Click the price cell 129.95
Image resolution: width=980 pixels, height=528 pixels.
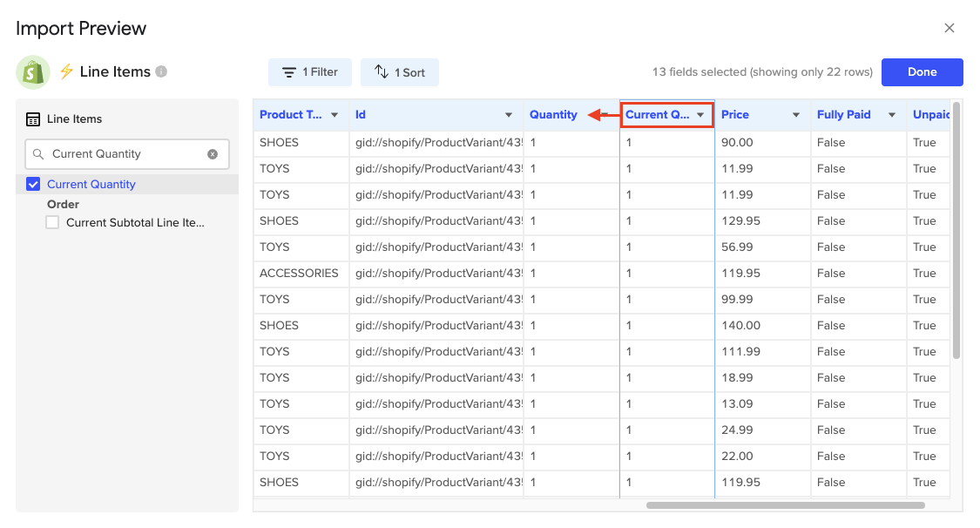click(762, 221)
